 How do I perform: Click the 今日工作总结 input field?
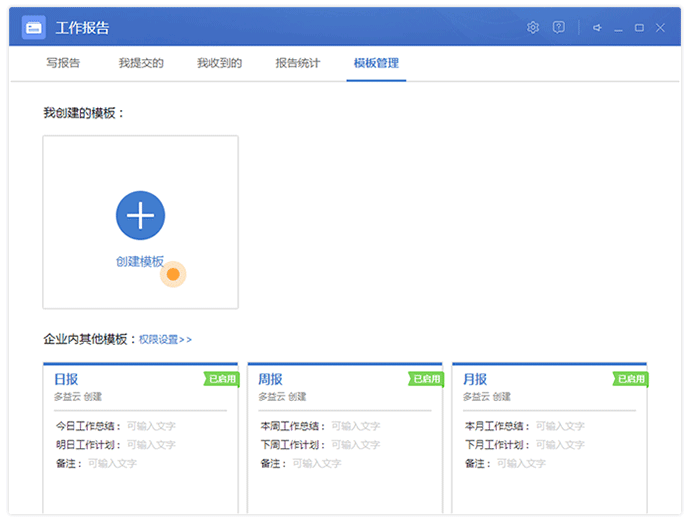tap(151, 426)
